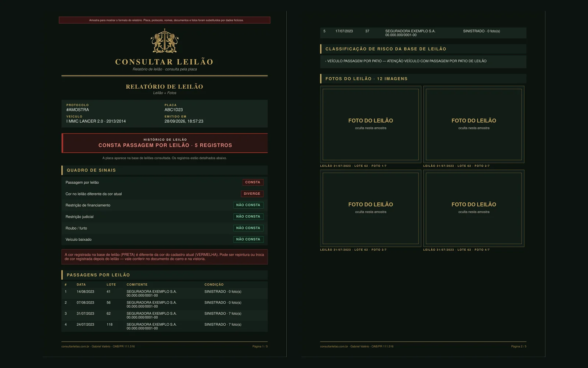Click NÃO CONSTA badge for Restrição de financiamento

[x=248, y=205]
